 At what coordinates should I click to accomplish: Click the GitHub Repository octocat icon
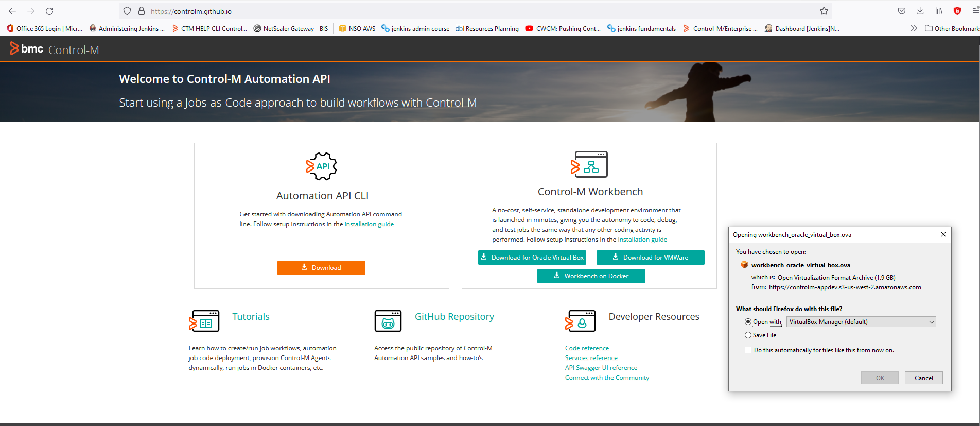click(388, 320)
